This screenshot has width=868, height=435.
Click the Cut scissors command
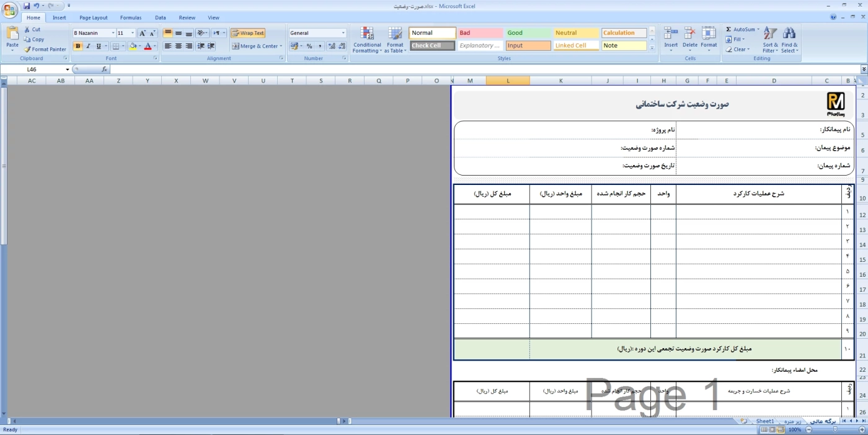coord(32,29)
